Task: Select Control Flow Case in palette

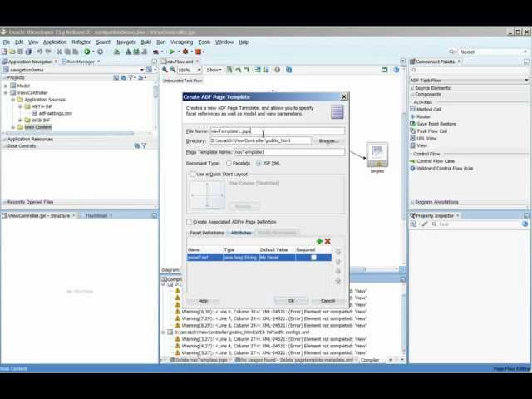Action: coord(436,161)
